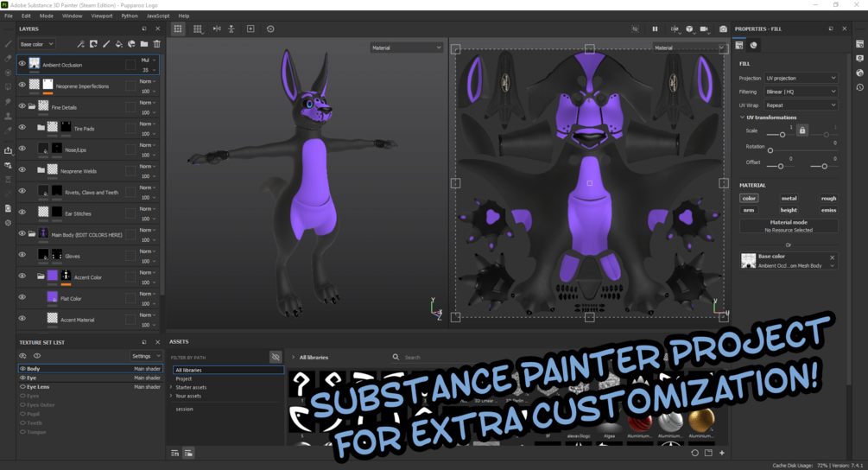The width and height of the screenshot is (868, 470).
Task: Collapse the UV transformations section
Action: click(743, 117)
